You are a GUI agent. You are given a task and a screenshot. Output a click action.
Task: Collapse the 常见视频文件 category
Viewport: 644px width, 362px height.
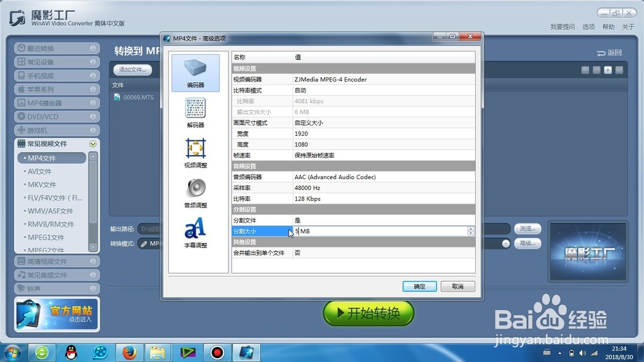(x=57, y=144)
